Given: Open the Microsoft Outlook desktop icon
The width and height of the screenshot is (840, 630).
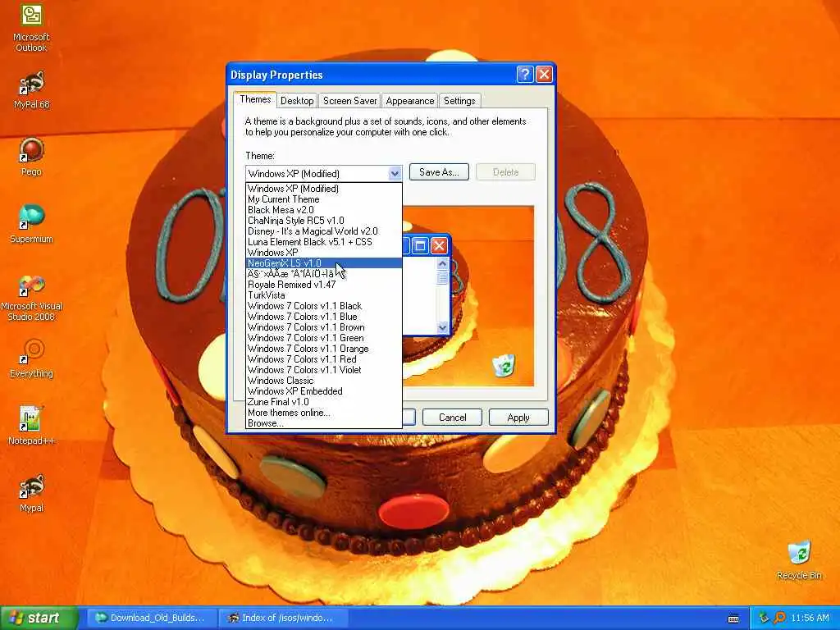Looking at the screenshot, I should pos(31,27).
